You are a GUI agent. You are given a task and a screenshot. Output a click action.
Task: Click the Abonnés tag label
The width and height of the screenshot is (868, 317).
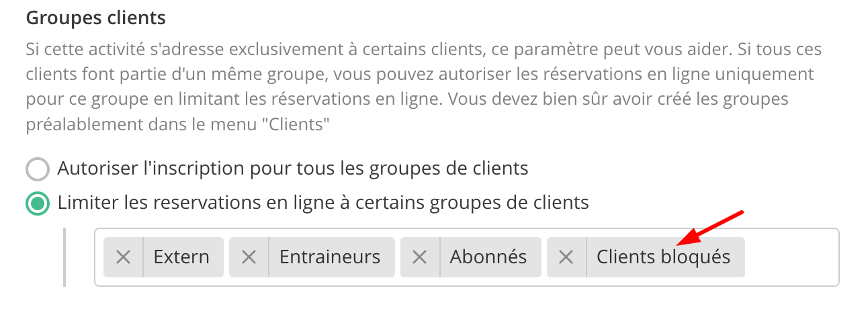click(488, 257)
